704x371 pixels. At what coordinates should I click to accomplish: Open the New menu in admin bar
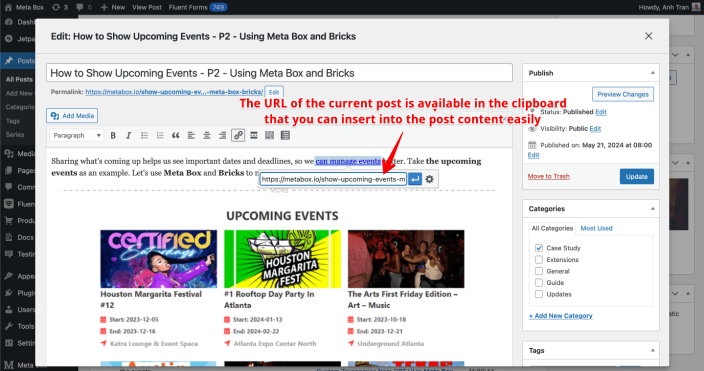coord(113,7)
